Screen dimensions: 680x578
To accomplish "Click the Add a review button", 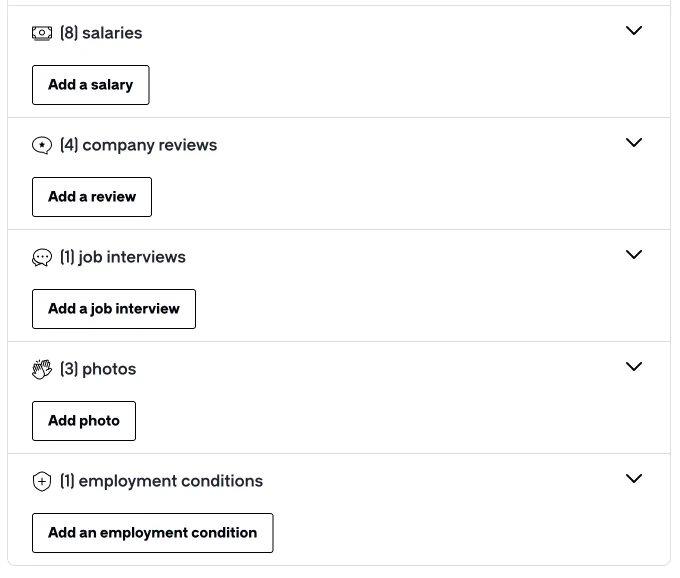I will 92,197.
